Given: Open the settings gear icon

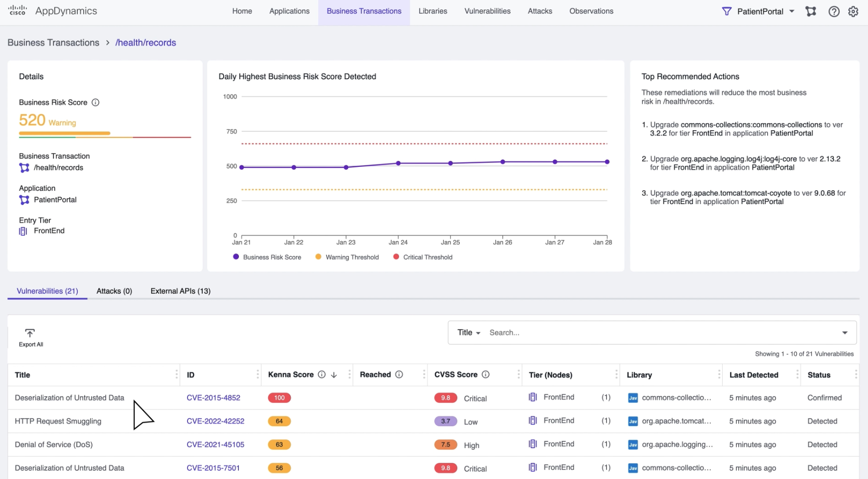Looking at the screenshot, I should tap(853, 11).
